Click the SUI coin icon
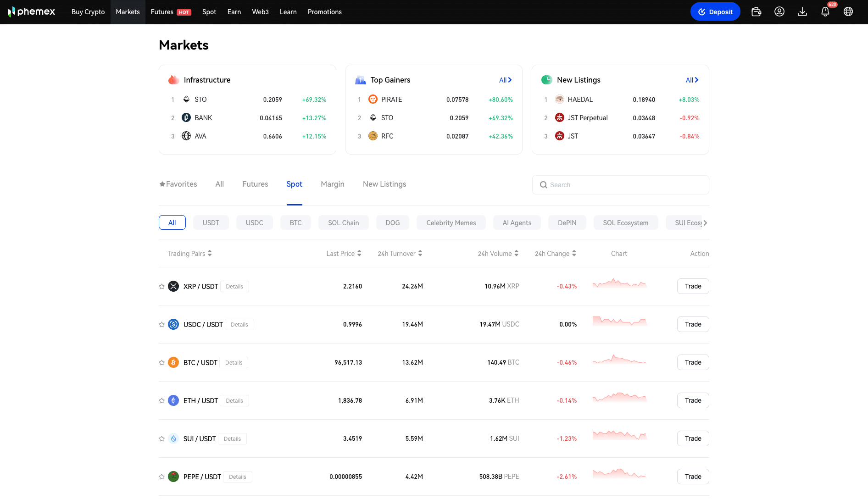 click(173, 438)
